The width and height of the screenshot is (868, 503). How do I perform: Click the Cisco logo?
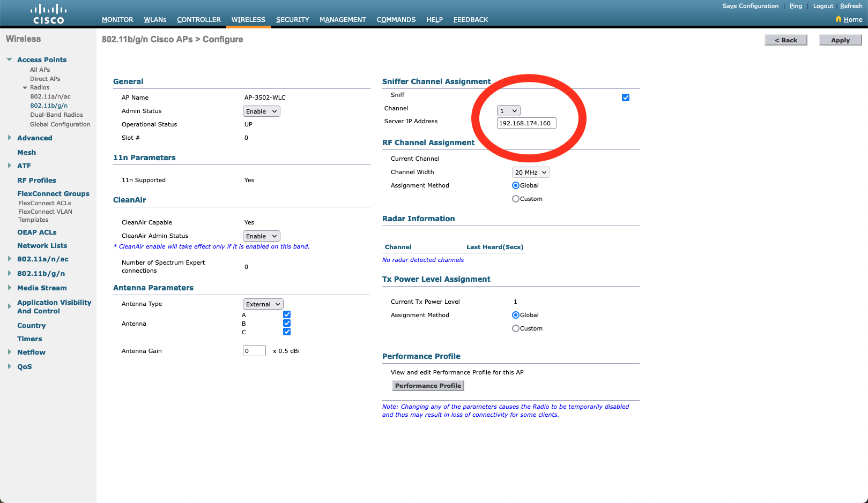click(48, 14)
